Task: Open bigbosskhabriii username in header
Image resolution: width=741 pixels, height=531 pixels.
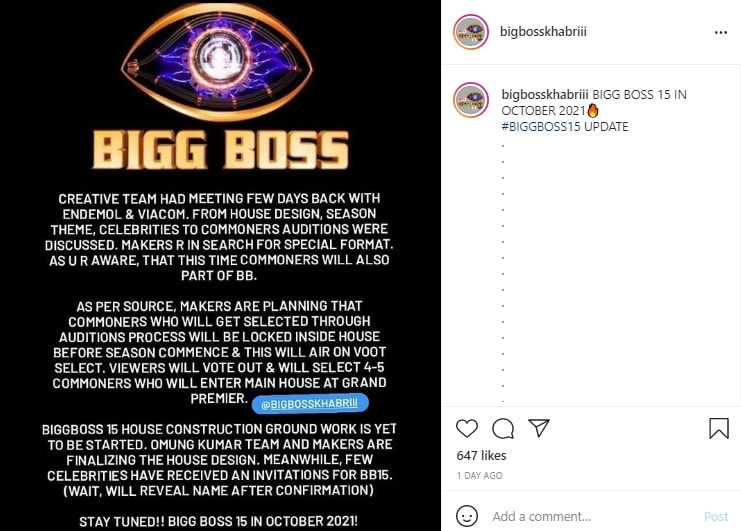Action: pos(543,32)
